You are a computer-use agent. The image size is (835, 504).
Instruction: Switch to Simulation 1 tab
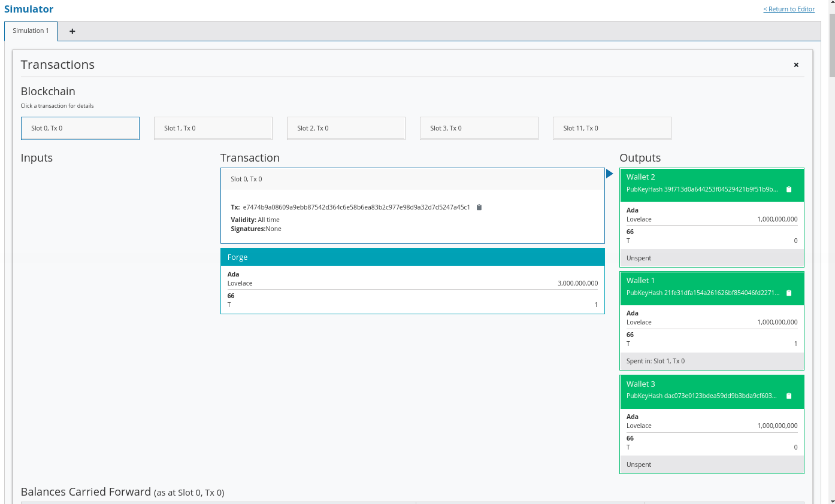31,31
